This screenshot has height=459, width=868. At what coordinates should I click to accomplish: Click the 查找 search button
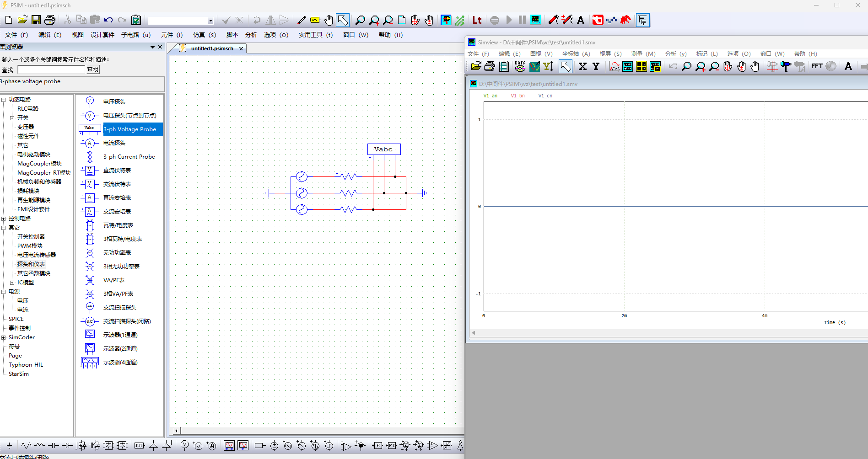tap(93, 69)
